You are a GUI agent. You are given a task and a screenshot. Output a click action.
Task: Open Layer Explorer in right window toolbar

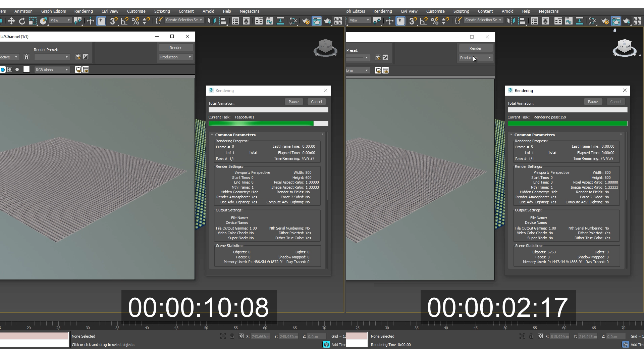545,21
